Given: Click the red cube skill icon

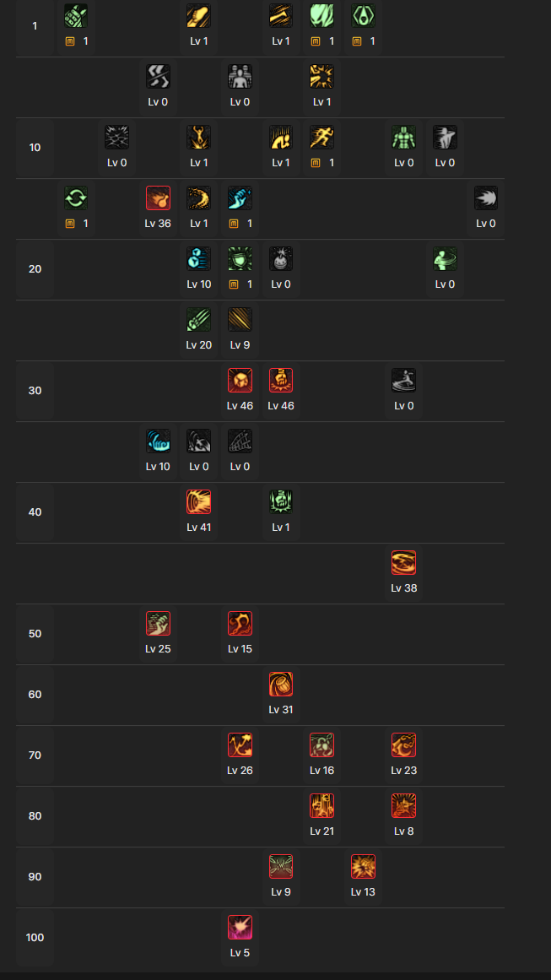Looking at the screenshot, I should pyautogui.click(x=240, y=381).
